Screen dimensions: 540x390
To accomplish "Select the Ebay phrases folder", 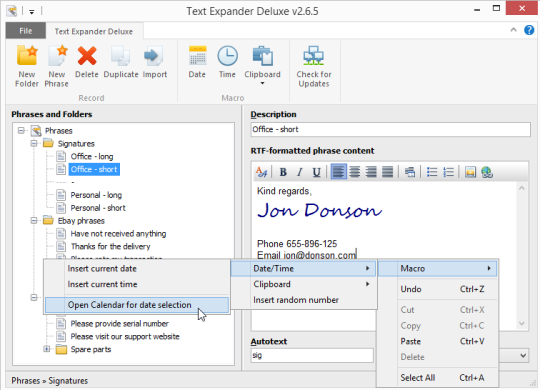I will [x=81, y=220].
